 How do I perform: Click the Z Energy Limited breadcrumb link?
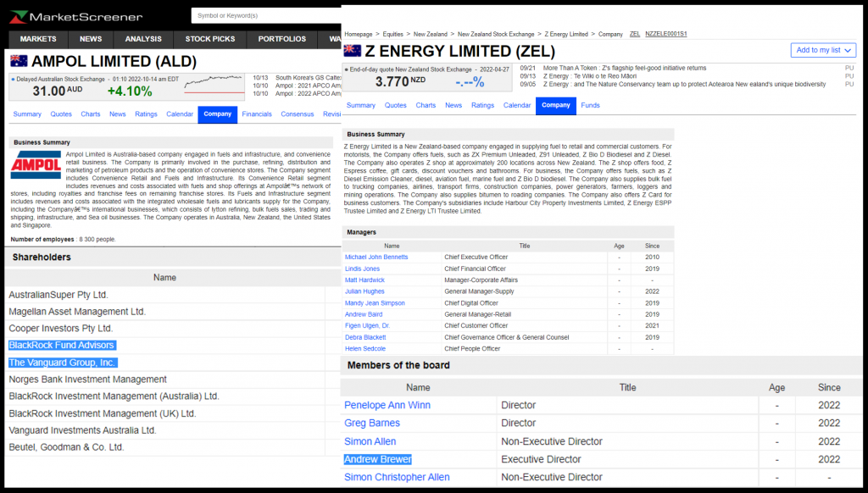566,34
